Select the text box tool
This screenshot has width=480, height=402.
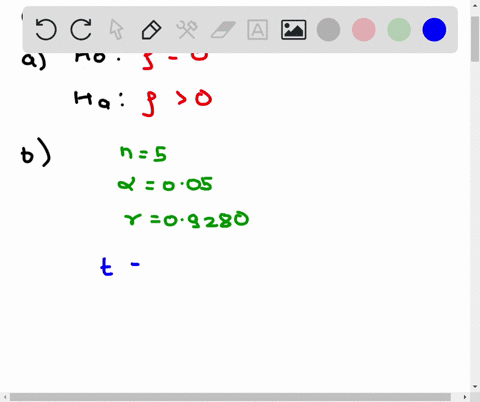(x=258, y=30)
